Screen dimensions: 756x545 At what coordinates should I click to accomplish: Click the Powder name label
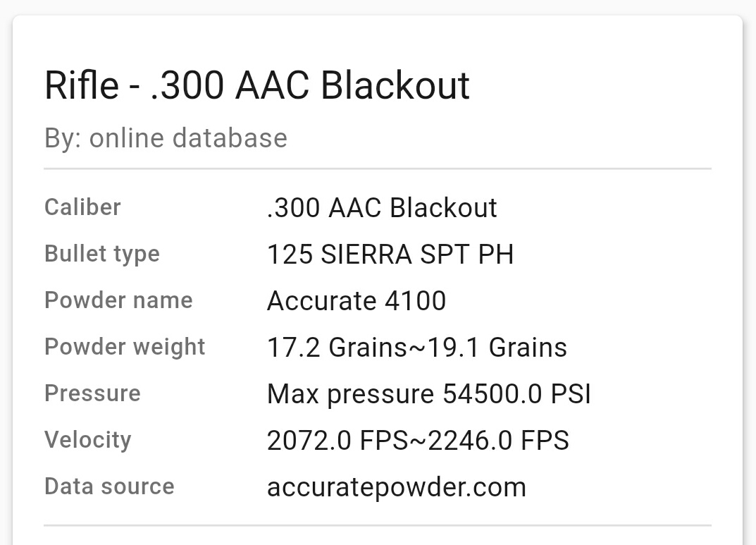[x=118, y=300]
